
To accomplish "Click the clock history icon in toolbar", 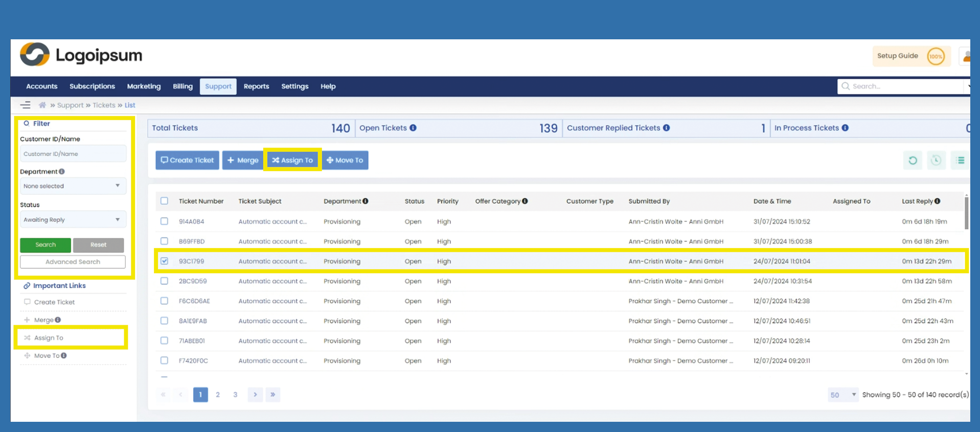I will click(x=936, y=160).
